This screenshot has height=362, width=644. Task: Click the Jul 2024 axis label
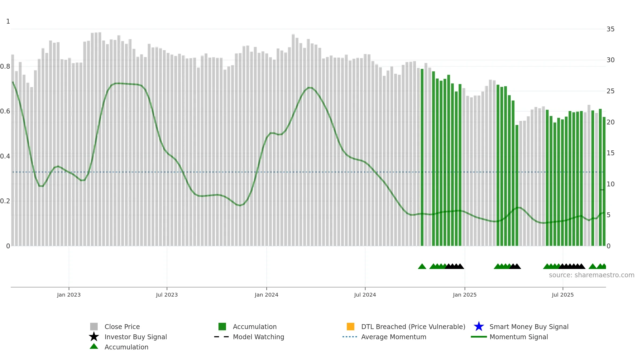365,295
